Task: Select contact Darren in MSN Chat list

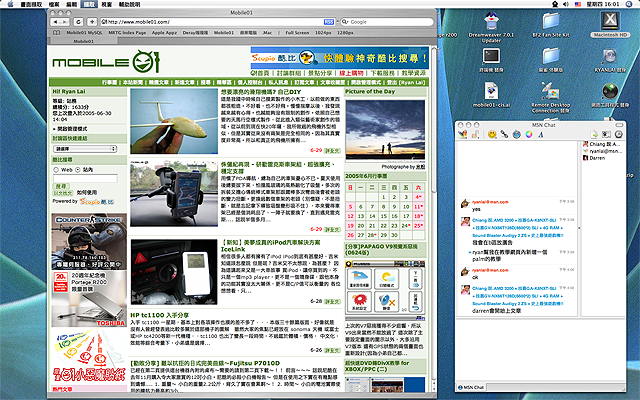Action: point(597,158)
